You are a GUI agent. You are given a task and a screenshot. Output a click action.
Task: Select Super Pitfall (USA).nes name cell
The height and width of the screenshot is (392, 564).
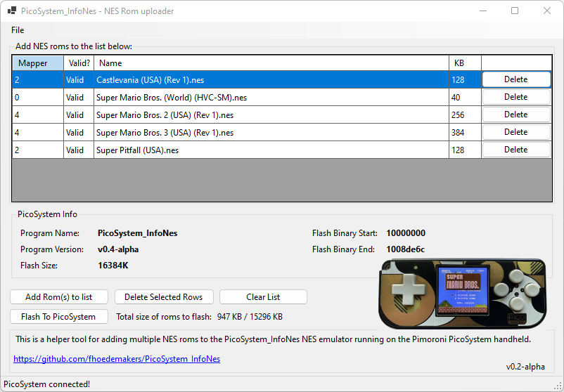[271, 150]
